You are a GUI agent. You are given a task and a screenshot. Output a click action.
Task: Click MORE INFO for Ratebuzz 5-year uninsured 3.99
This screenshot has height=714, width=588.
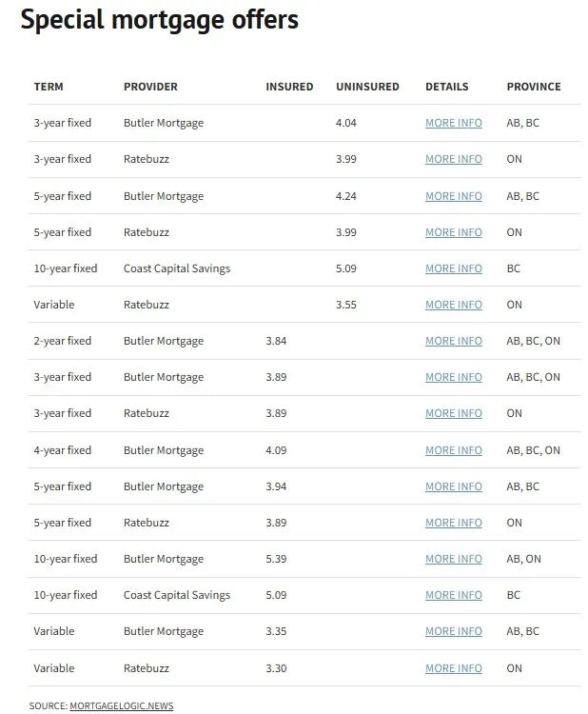[x=453, y=232]
